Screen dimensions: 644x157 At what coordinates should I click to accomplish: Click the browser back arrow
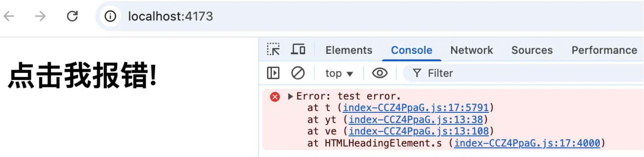[x=9, y=16]
